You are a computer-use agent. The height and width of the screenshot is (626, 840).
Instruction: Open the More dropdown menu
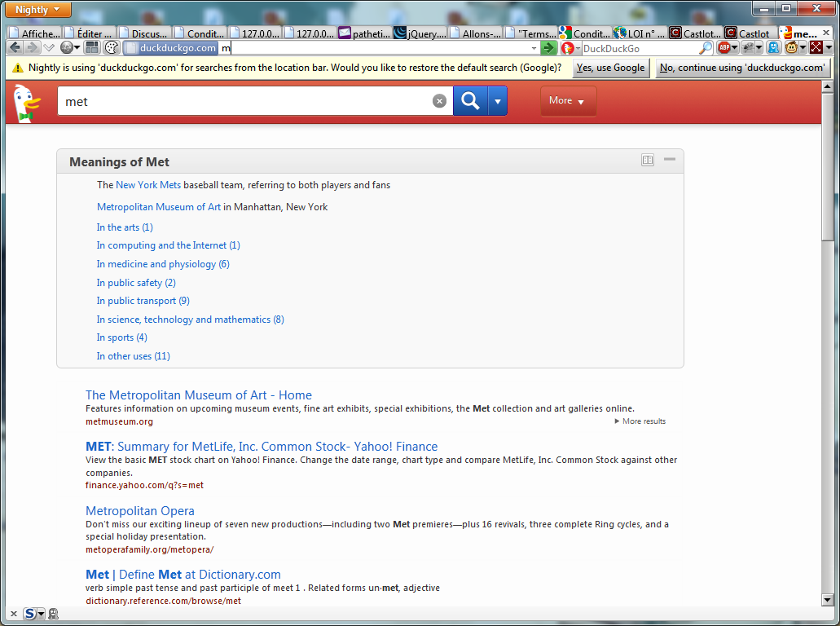(x=568, y=101)
